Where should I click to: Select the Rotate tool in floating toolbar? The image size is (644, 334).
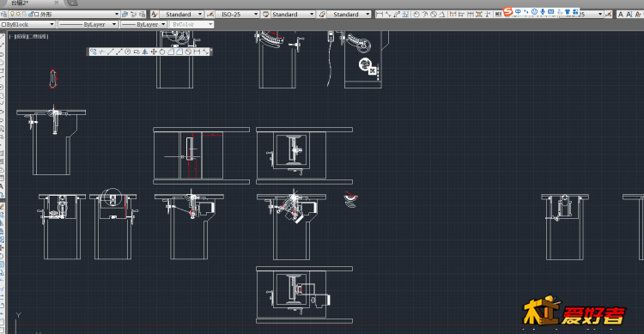coord(162,52)
